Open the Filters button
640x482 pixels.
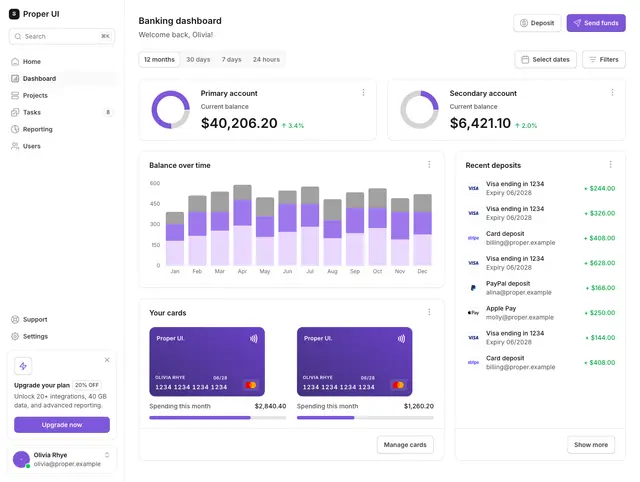click(x=604, y=60)
